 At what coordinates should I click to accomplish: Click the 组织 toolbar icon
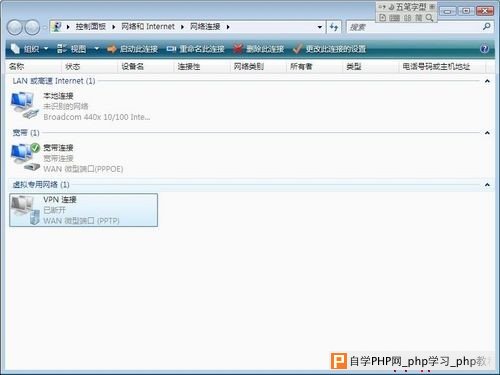coord(15,49)
